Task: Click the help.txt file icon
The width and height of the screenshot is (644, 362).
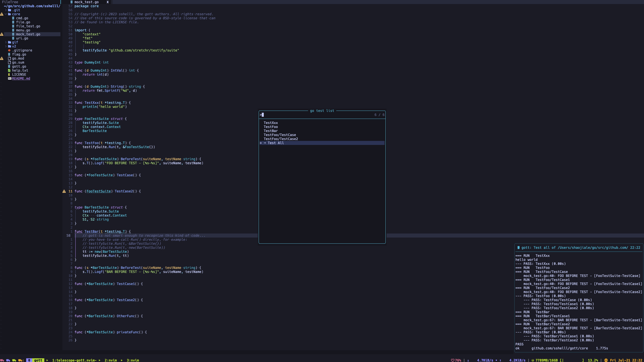Action: (x=9, y=70)
